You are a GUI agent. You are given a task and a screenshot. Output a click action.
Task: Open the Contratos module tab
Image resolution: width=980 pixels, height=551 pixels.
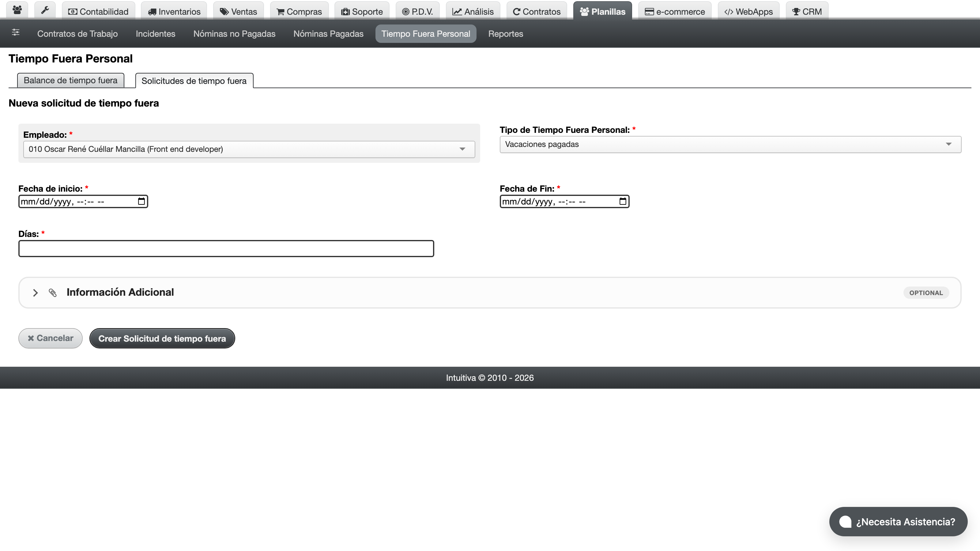(537, 11)
